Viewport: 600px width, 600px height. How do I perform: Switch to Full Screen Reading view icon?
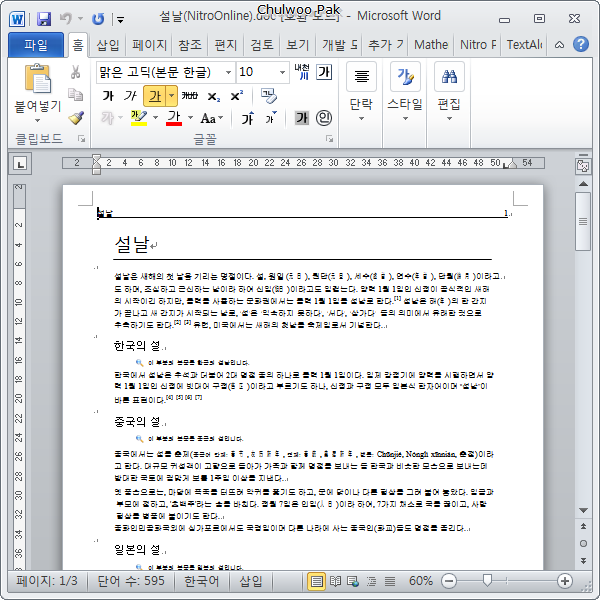[335, 582]
